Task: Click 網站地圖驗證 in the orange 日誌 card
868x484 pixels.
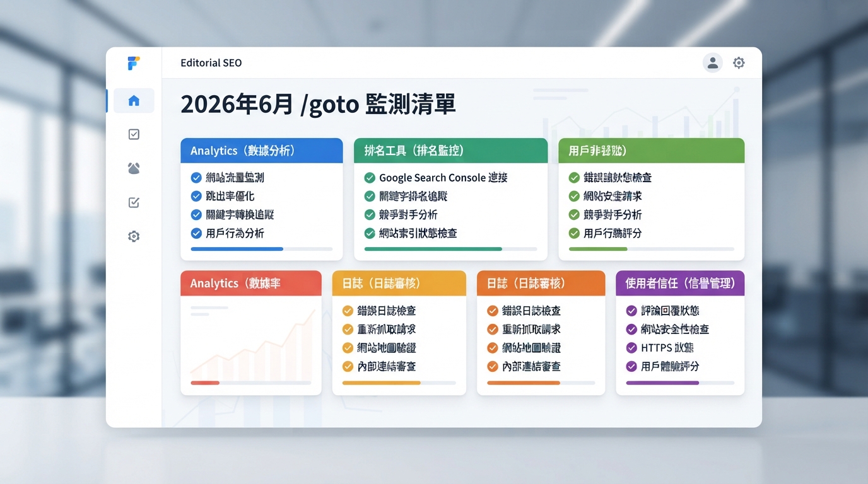Action: pyautogui.click(x=531, y=348)
